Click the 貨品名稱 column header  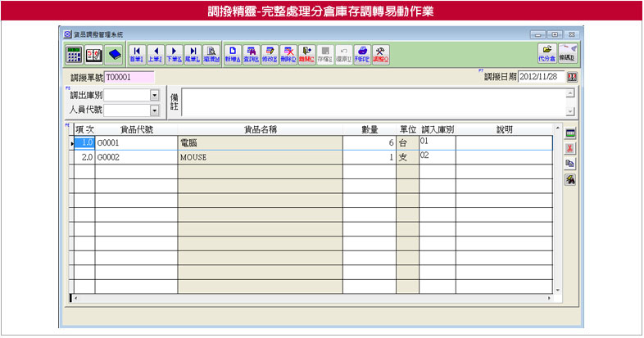pos(260,129)
